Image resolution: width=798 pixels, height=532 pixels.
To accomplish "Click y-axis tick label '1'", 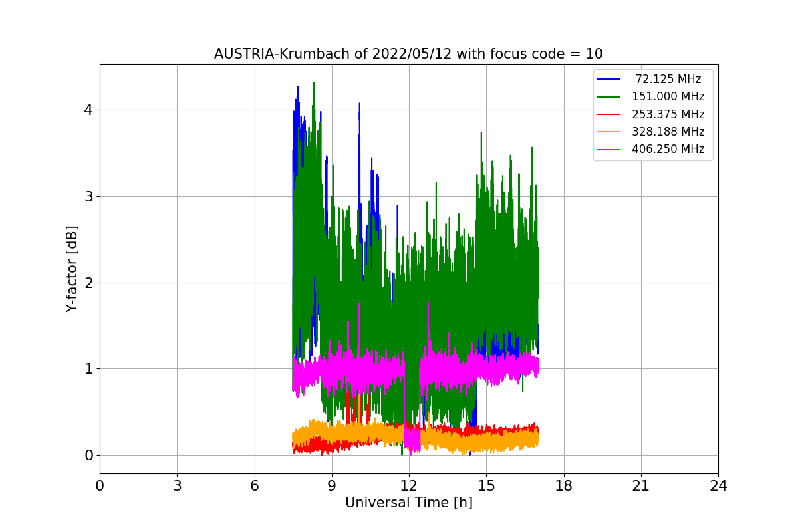I will click(88, 369).
